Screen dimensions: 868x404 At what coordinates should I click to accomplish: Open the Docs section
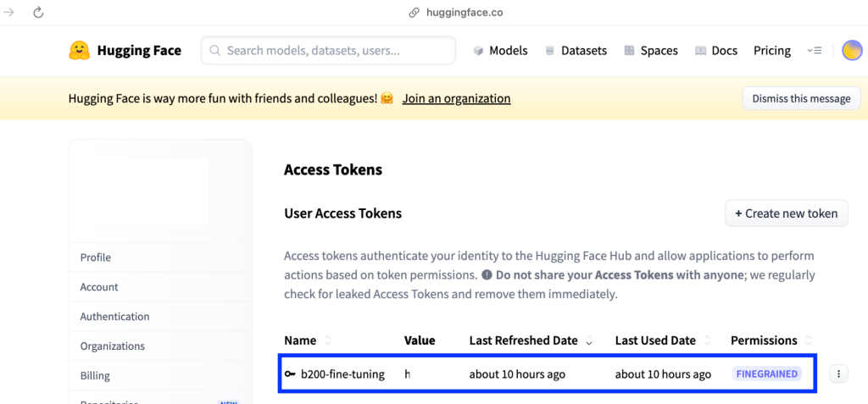tap(716, 50)
